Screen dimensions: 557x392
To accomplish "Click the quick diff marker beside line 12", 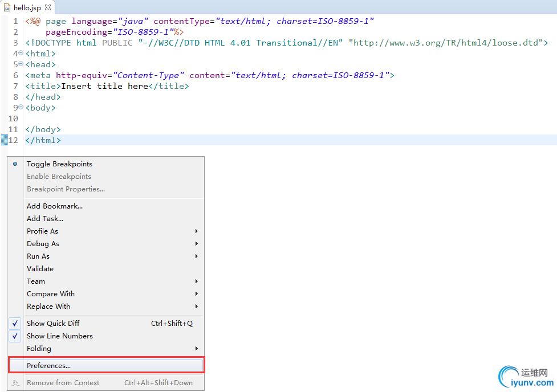I will 4,140.
